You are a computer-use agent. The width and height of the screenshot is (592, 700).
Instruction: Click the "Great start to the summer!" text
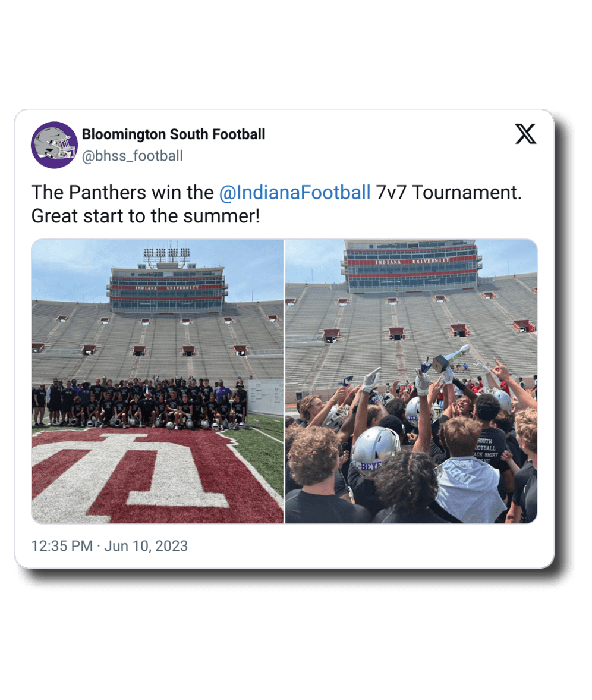click(146, 215)
